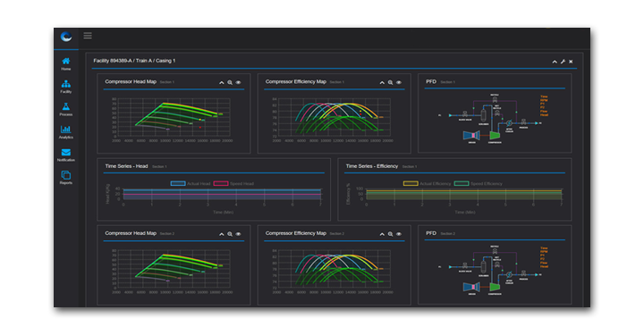644x335 pixels.
Task: Select recycle valve atop PFD Section 1
Action: [495, 99]
